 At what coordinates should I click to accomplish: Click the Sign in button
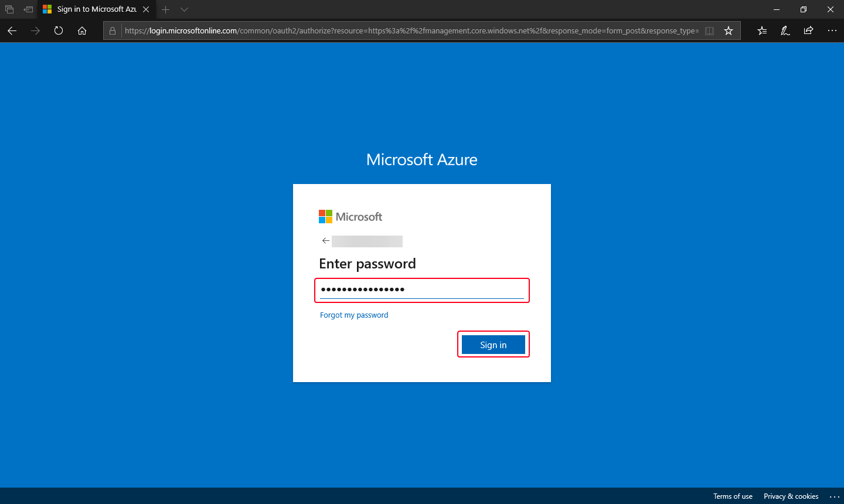click(x=493, y=345)
